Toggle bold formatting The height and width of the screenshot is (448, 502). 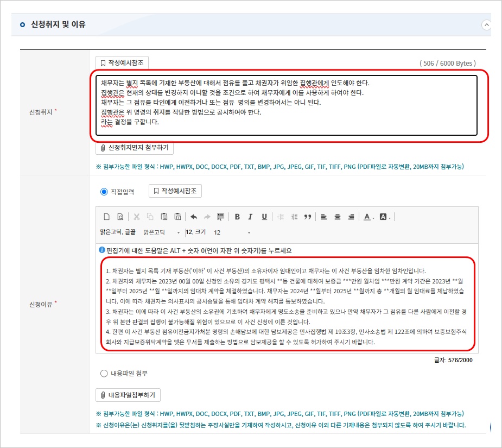coord(237,217)
